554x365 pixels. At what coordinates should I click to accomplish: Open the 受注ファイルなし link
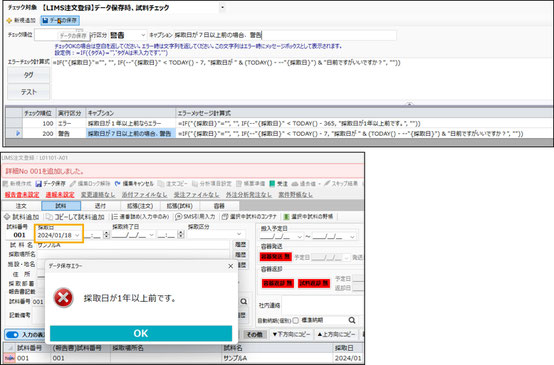196,195
